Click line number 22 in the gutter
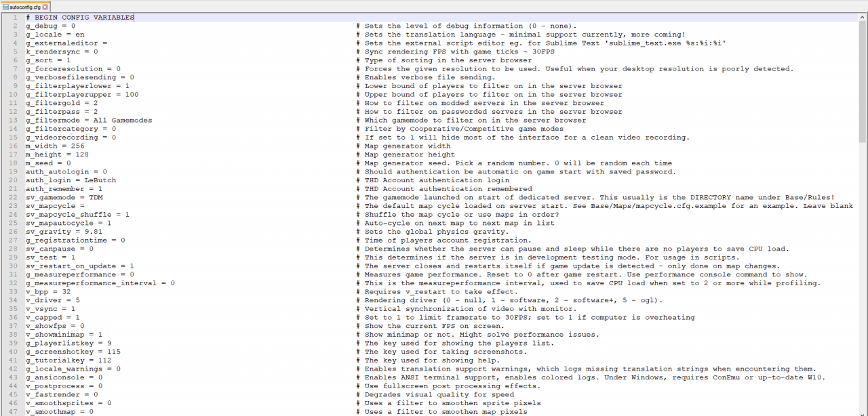The width and height of the screenshot is (868, 416). point(13,197)
